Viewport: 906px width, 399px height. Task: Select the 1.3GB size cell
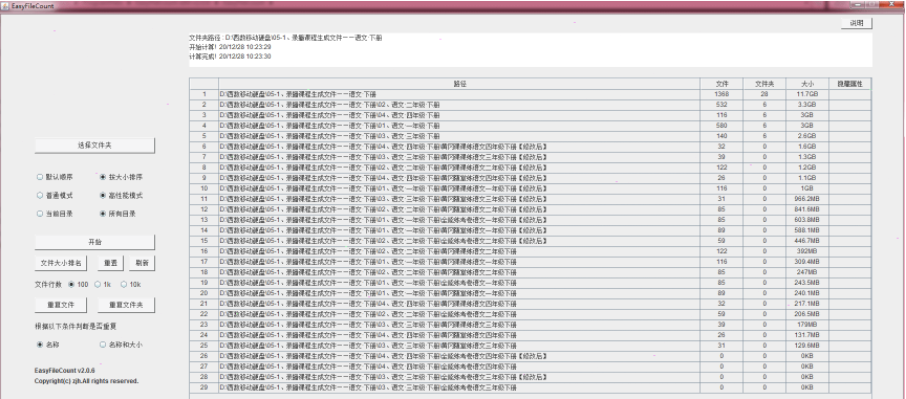pos(807,157)
